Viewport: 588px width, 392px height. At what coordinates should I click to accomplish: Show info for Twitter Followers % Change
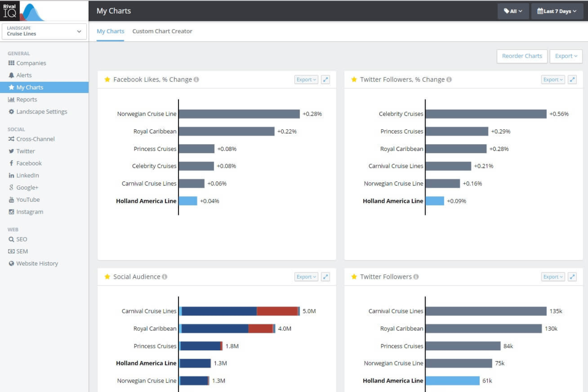click(x=449, y=79)
